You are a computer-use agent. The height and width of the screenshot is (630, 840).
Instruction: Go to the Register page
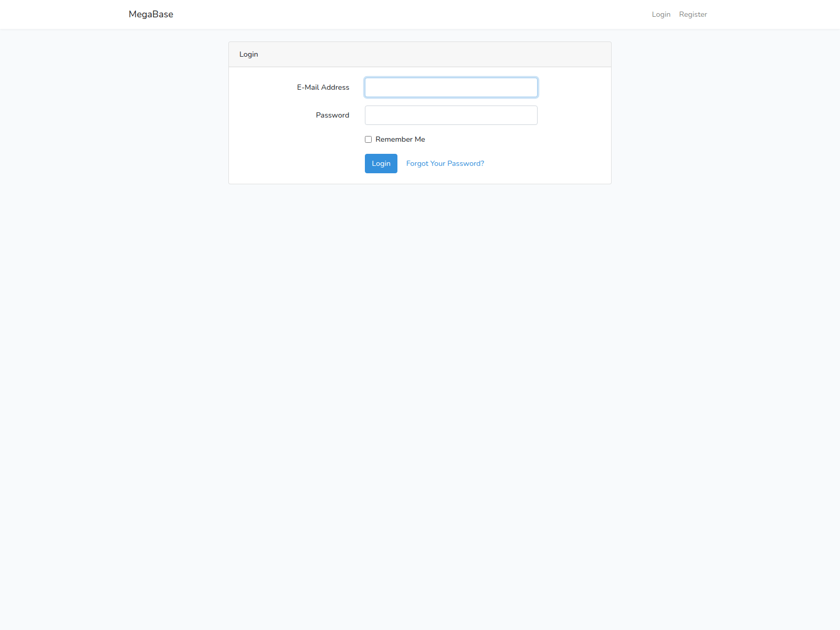pos(693,14)
